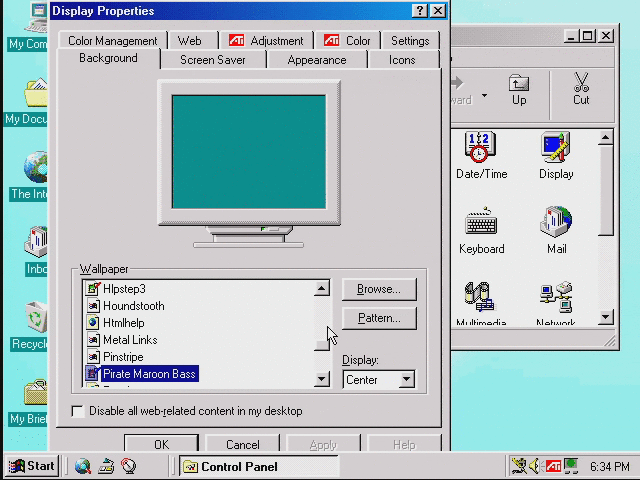Image resolution: width=640 pixels, height=480 pixels.
Task: Open the Start menu
Action: (32, 466)
